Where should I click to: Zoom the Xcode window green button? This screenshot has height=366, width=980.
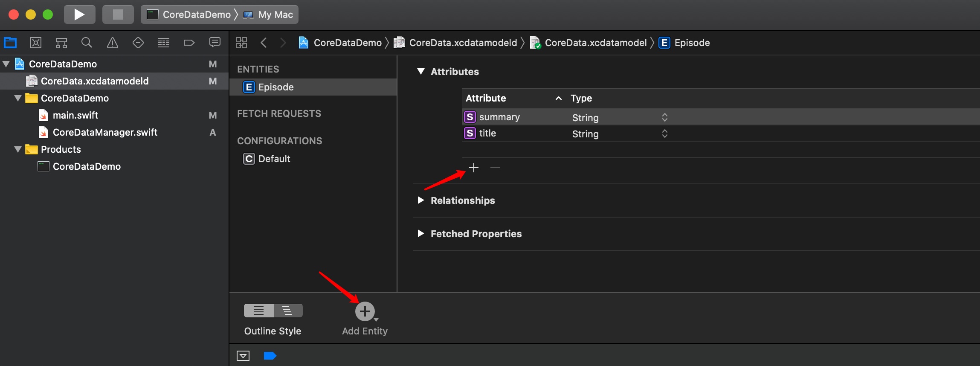pos(48,15)
